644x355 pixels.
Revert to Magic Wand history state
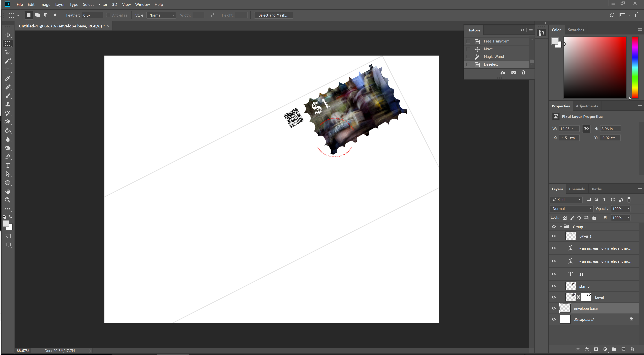click(x=494, y=57)
